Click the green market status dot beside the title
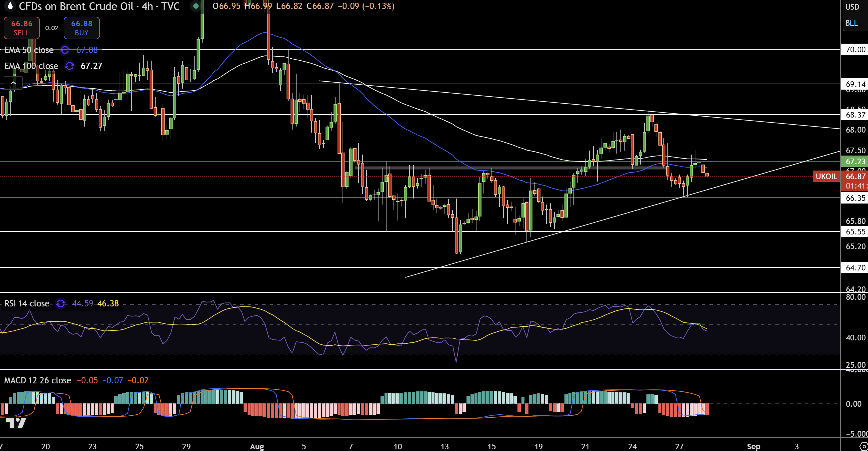Screen dimensions: 868x451 pyautogui.click(x=196, y=6)
